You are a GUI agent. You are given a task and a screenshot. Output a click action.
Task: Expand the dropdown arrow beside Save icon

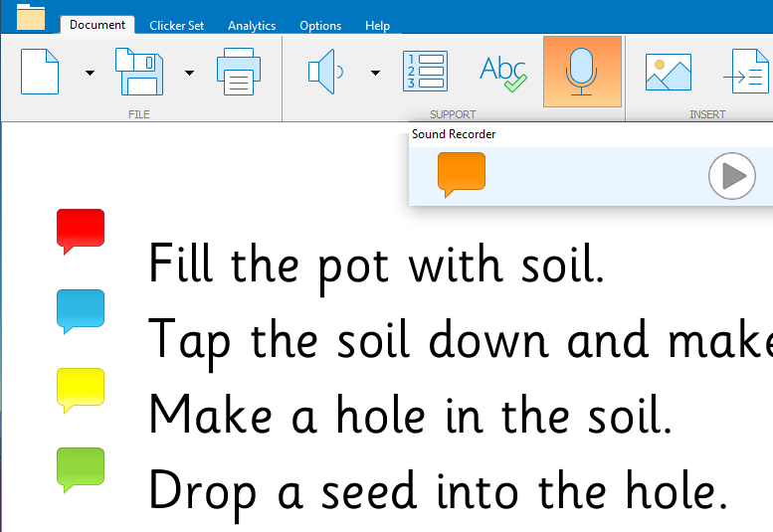(x=189, y=73)
